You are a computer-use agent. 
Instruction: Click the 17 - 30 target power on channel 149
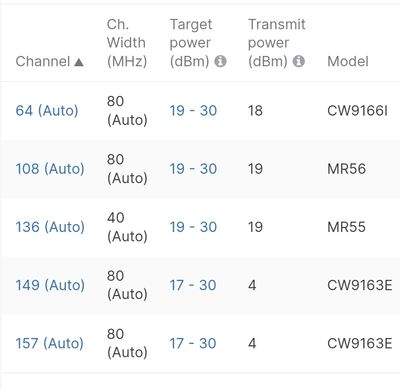coord(193,285)
